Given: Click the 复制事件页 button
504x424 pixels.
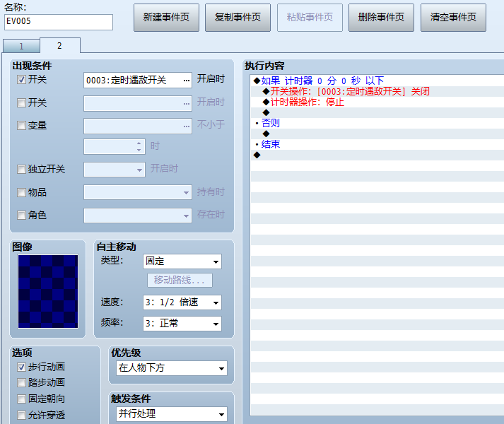Looking at the screenshot, I should point(238,18).
